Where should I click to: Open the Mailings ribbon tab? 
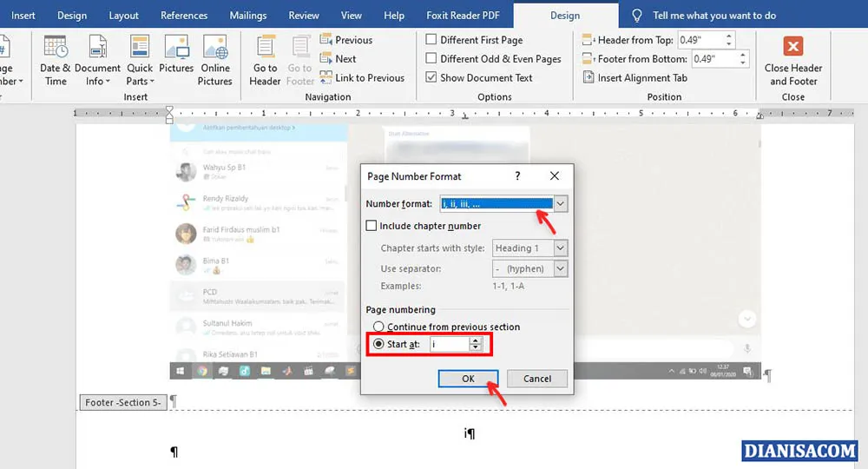[248, 16]
